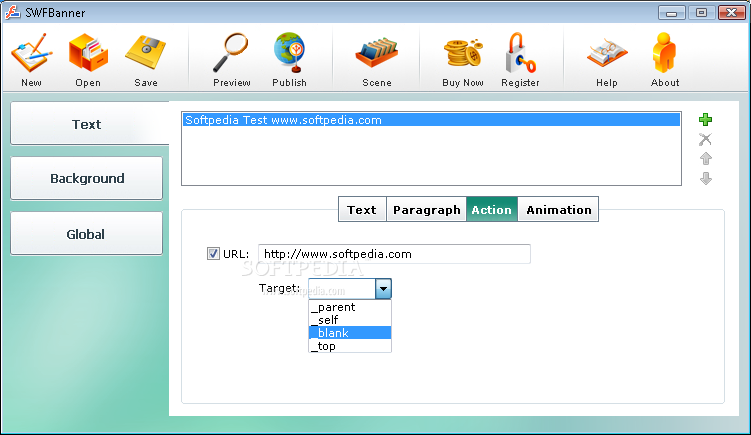The image size is (751, 435).
Task: Choose _self from Target list
Action: 350,320
